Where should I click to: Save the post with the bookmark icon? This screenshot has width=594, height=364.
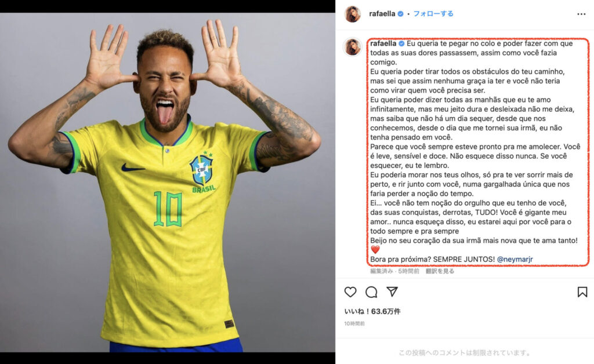tap(582, 292)
